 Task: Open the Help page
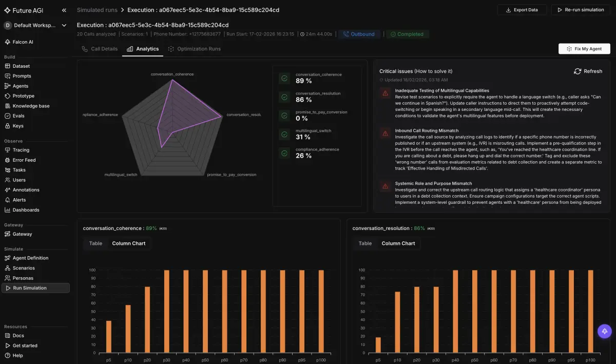tap(17, 355)
